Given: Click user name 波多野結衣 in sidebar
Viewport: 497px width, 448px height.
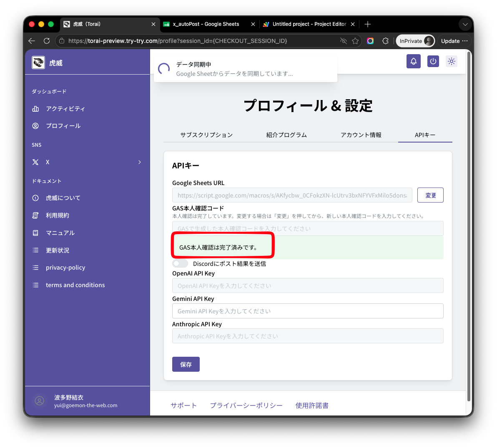Looking at the screenshot, I should pos(69,397).
